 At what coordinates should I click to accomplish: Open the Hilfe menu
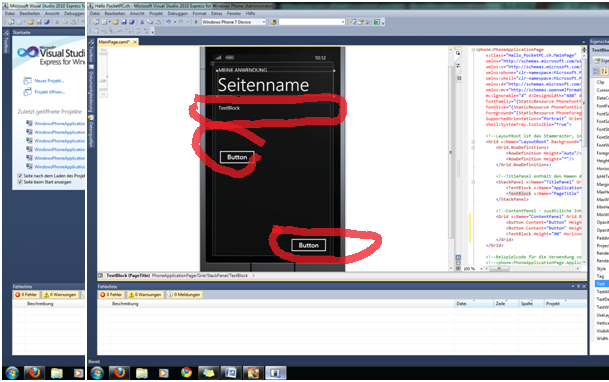[251, 13]
